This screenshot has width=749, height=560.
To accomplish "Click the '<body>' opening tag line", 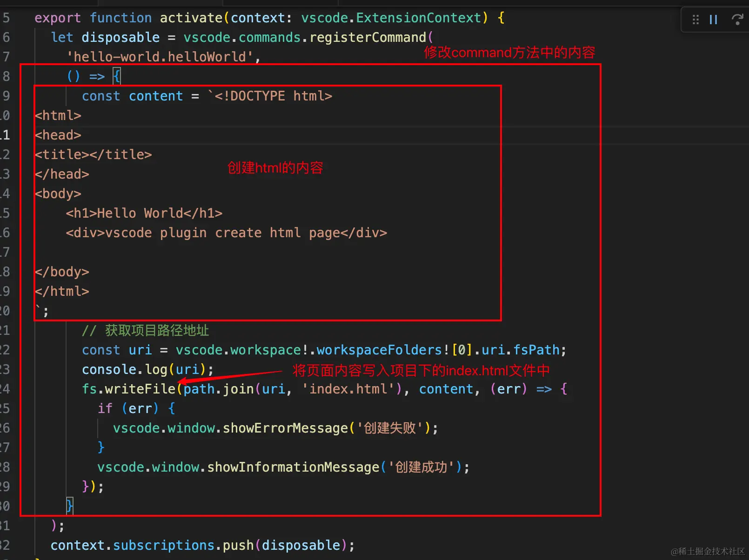I will [x=58, y=193].
